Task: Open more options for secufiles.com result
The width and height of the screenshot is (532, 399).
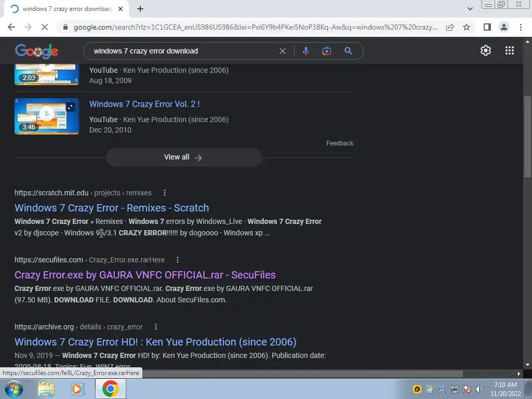Action: [x=178, y=260]
